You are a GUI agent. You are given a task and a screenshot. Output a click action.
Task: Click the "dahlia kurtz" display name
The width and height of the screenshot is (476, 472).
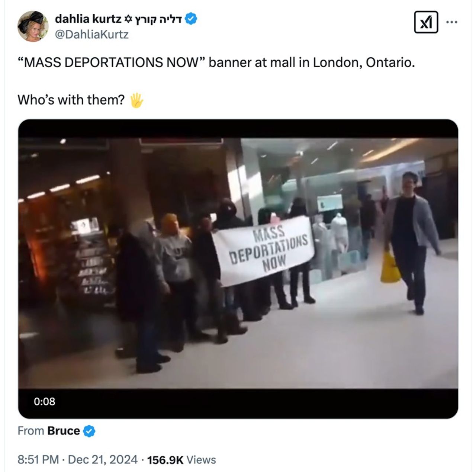pos(88,19)
